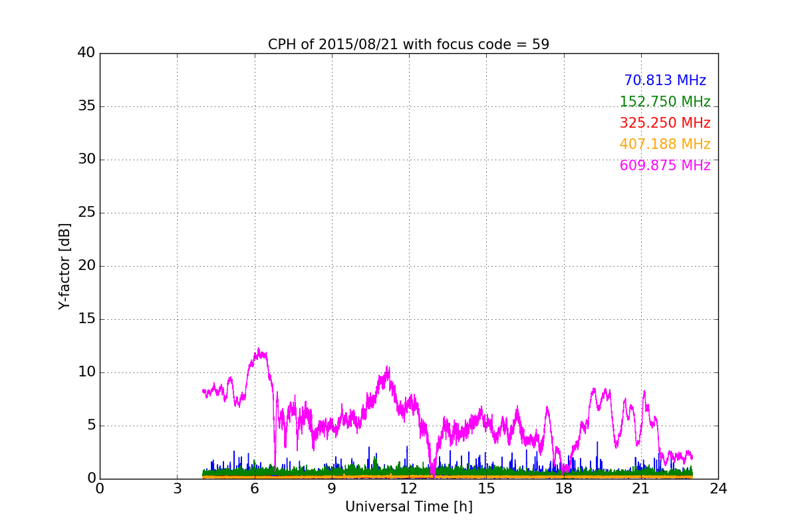The width and height of the screenshot is (798, 532).
Task: Select the orange 407.188 MHz legend label
Action: tap(665, 144)
